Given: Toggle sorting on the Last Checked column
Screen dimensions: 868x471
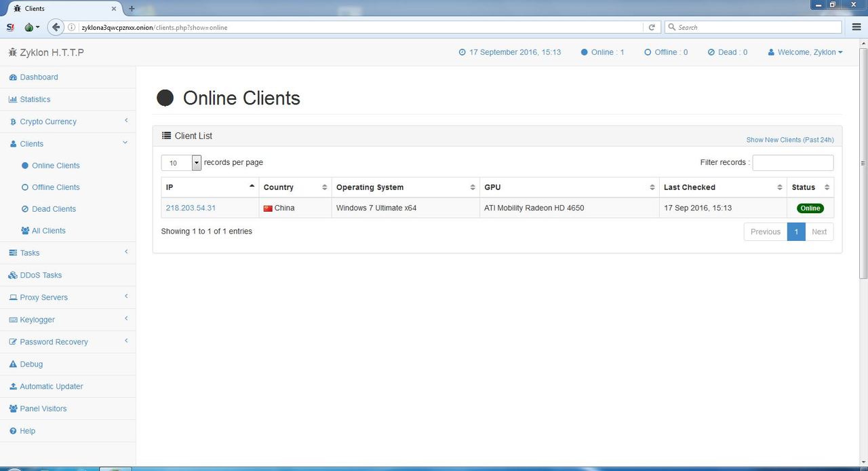Looking at the screenshot, I should pyautogui.click(x=724, y=187).
